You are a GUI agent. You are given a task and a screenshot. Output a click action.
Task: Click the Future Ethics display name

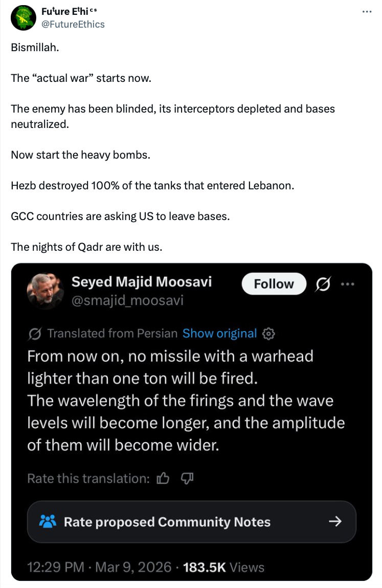click(x=69, y=12)
